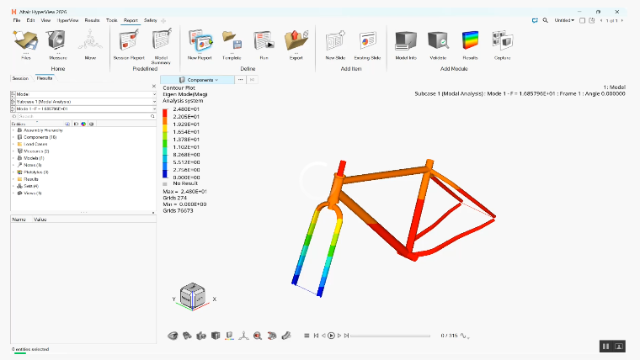This screenshot has height=360, width=640.
Task: Click the icon after the red magnifier in the bottom toolbar
Action: (x=272, y=336)
